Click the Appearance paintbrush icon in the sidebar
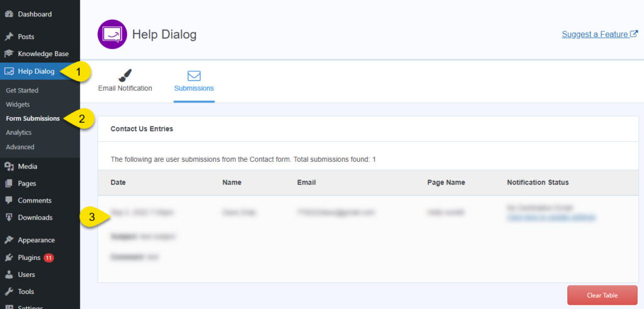This screenshot has width=644, height=309. (9, 240)
